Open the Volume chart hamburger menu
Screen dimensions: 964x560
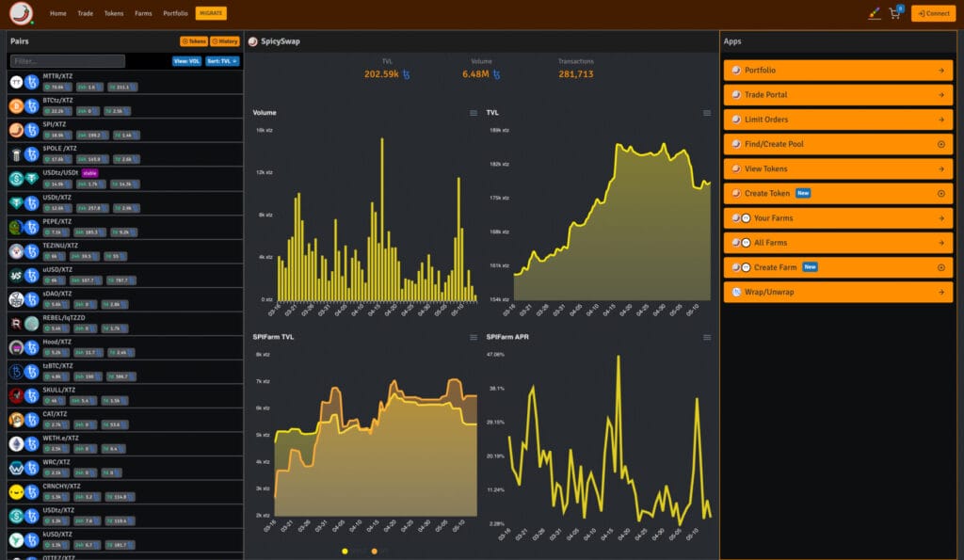[474, 113]
